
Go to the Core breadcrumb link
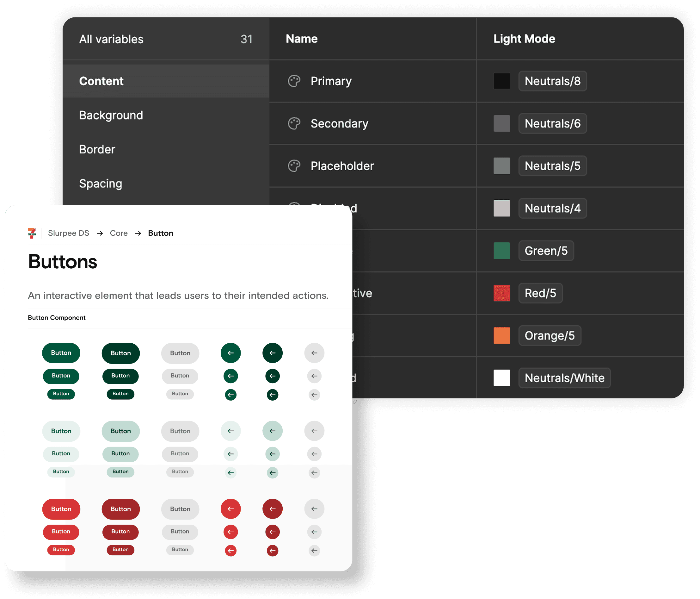119,233
